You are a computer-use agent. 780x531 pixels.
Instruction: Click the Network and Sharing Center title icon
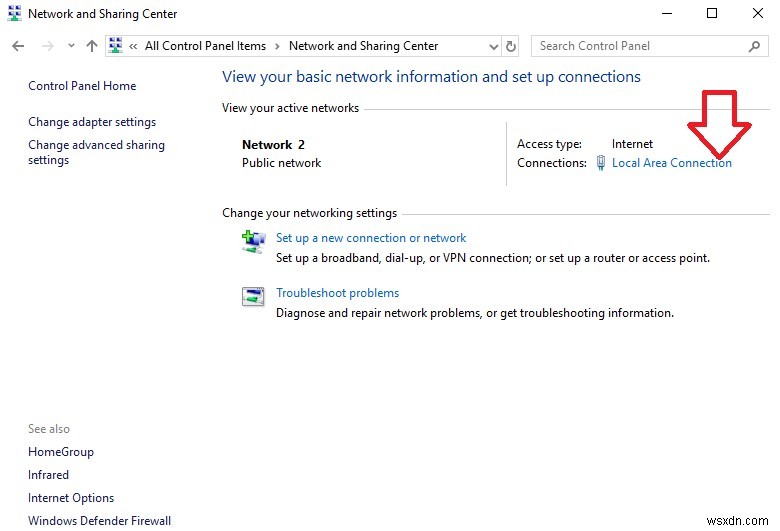[x=13, y=14]
